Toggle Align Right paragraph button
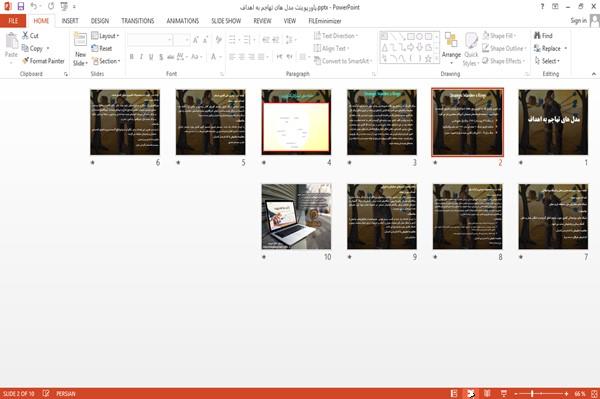The width and height of the screenshot is (600, 399). [251, 57]
